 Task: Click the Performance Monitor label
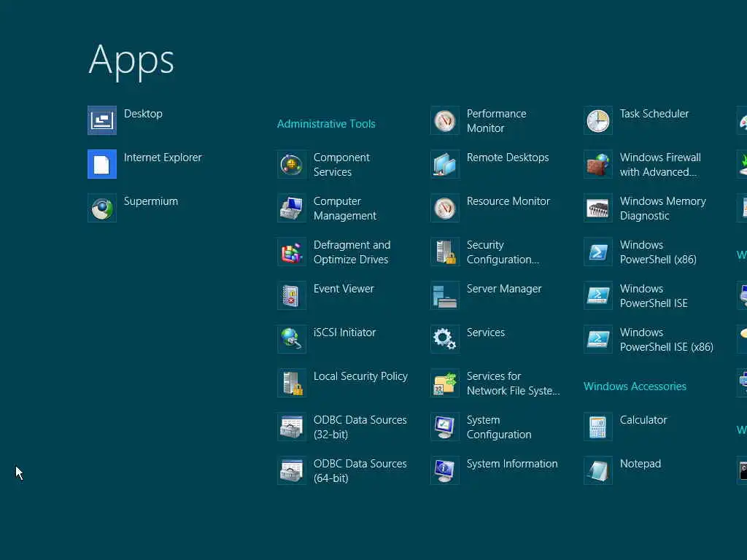pos(496,121)
